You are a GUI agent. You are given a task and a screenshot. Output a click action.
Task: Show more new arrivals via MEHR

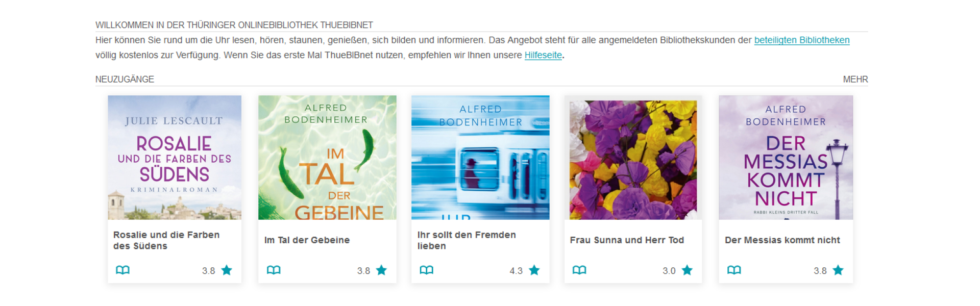(x=855, y=80)
